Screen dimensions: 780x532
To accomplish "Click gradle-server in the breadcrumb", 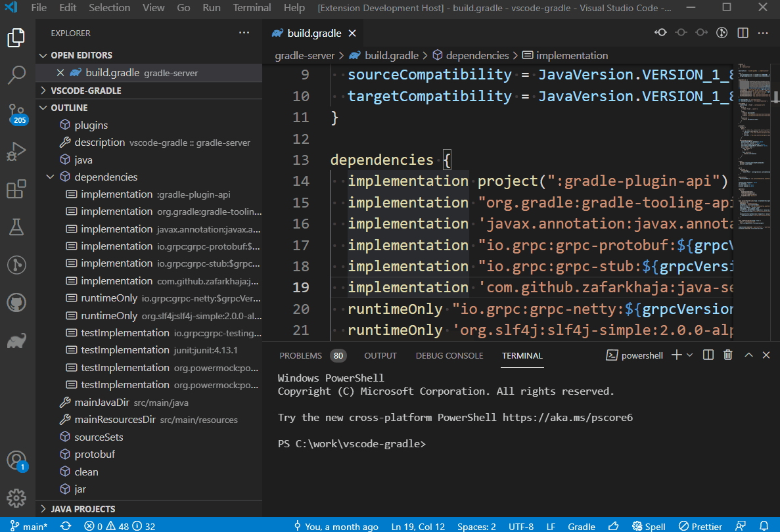I will click(x=304, y=56).
